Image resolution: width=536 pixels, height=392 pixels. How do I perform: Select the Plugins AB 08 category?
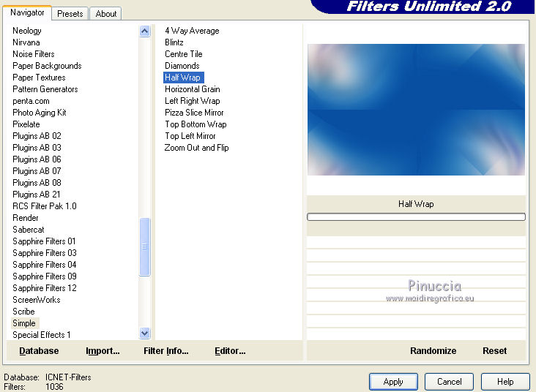[x=37, y=183]
